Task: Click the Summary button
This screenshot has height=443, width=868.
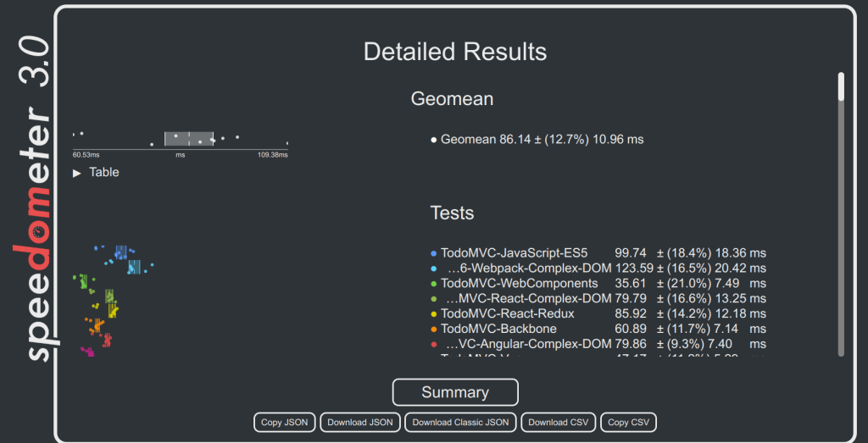Action: [x=455, y=392]
